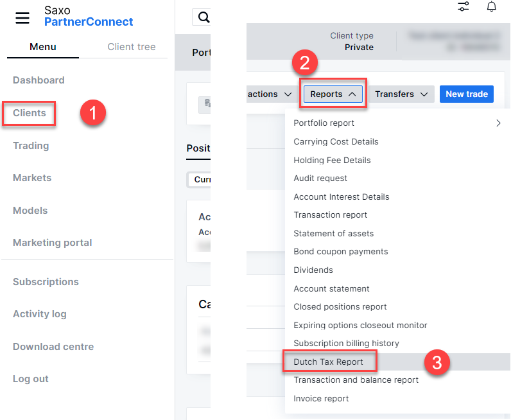Image resolution: width=520 pixels, height=420 pixels.
Task: Open the Download centre
Action: pyautogui.click(x=53, y=347)
